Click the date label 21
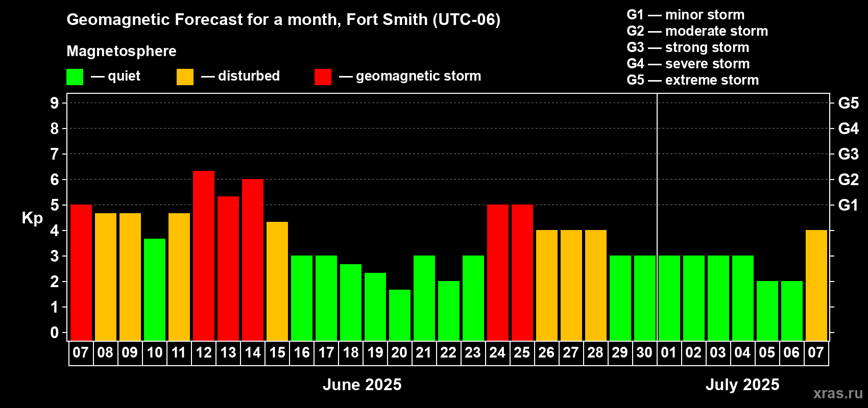The height and width of the screenshot is (408, 868). pyautogui.click(x=424, y=352)
